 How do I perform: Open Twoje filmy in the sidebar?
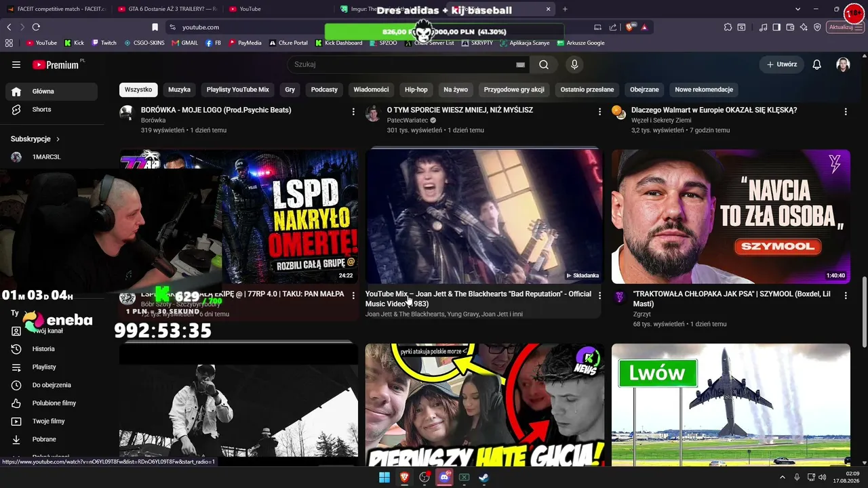pos(52,422)
